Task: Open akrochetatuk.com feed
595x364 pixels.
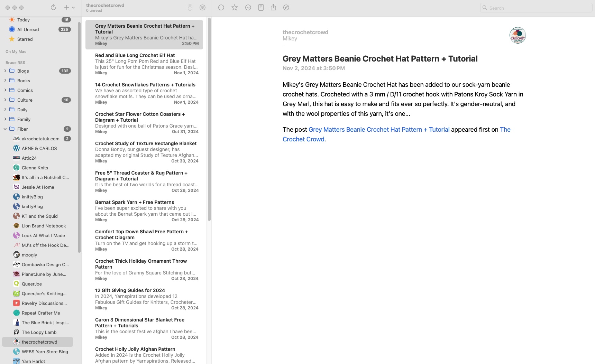Action: (37, 139)
